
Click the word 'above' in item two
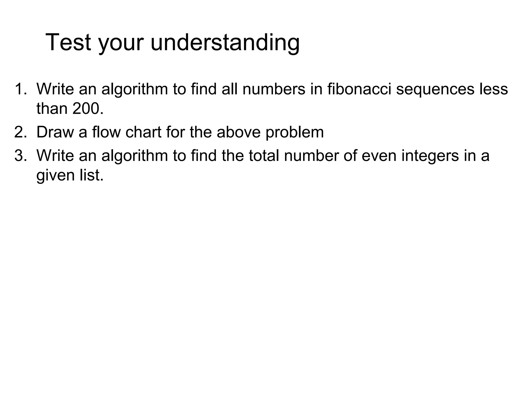click(x=238, y=132)
